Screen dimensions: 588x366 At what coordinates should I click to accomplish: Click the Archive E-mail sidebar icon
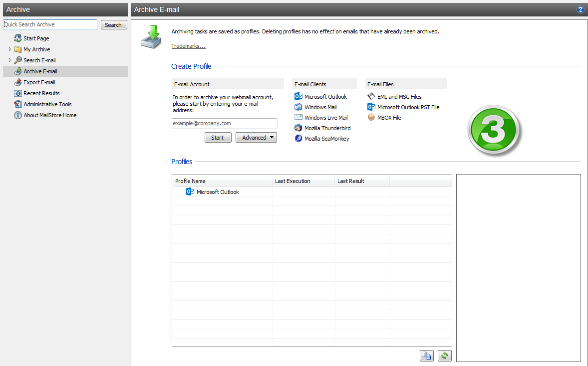(x=17, y=71)
